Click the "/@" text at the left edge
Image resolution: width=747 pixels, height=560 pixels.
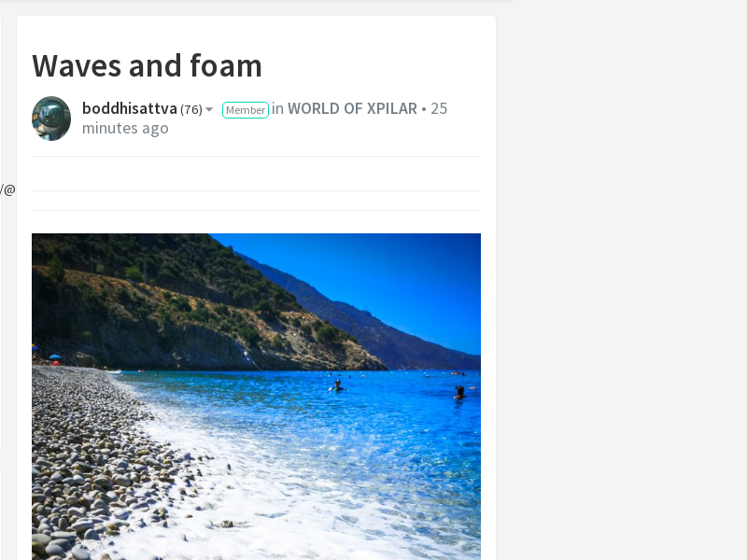tap(7, 189)
